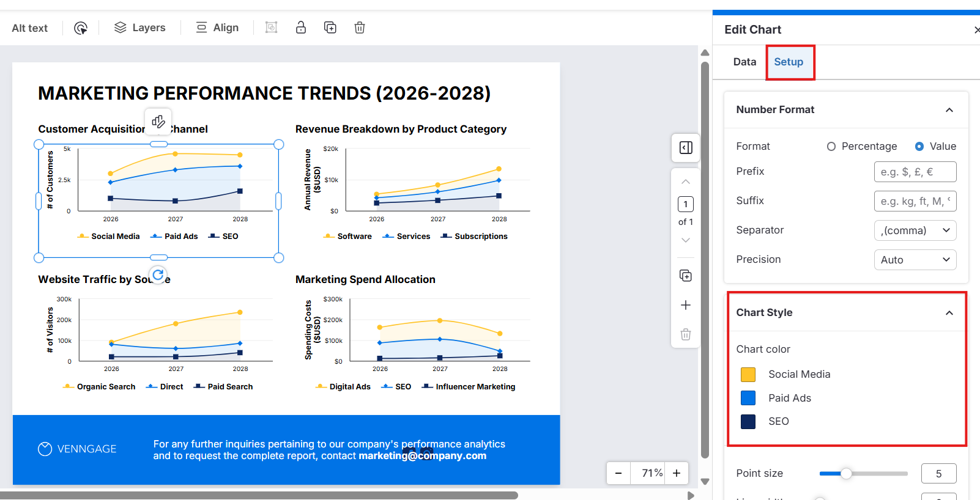
Task: Click the trash delete icon in the toolbar
Action: (x=360, y=28)
